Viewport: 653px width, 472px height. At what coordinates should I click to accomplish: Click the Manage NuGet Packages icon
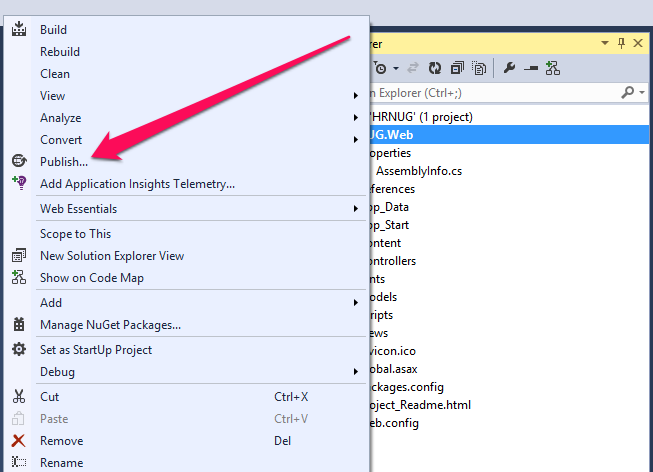(x=19, y=324)
